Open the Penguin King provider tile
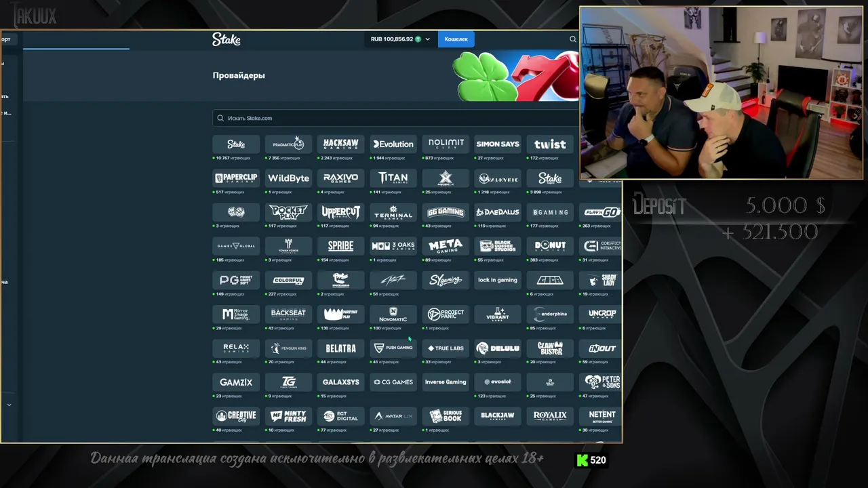Screen dimensions: 868x488 (x=288, y=348)
